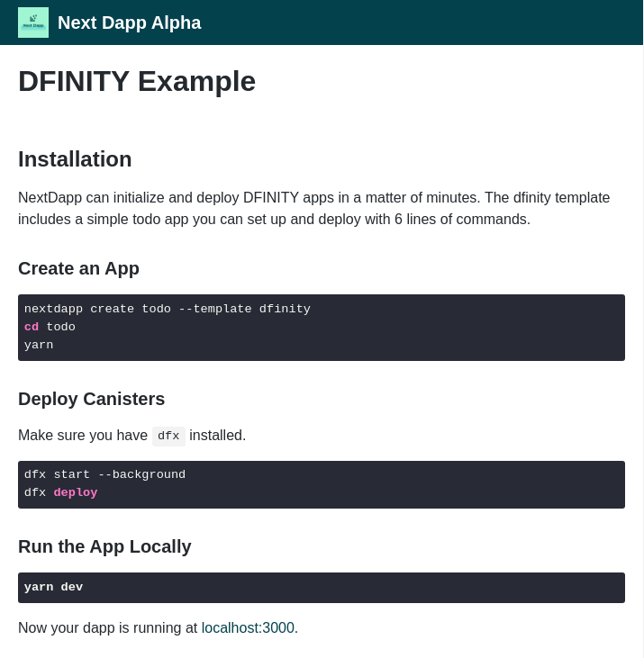
Task: Click the DFINITY Example page heading
Action: (137, 81)
